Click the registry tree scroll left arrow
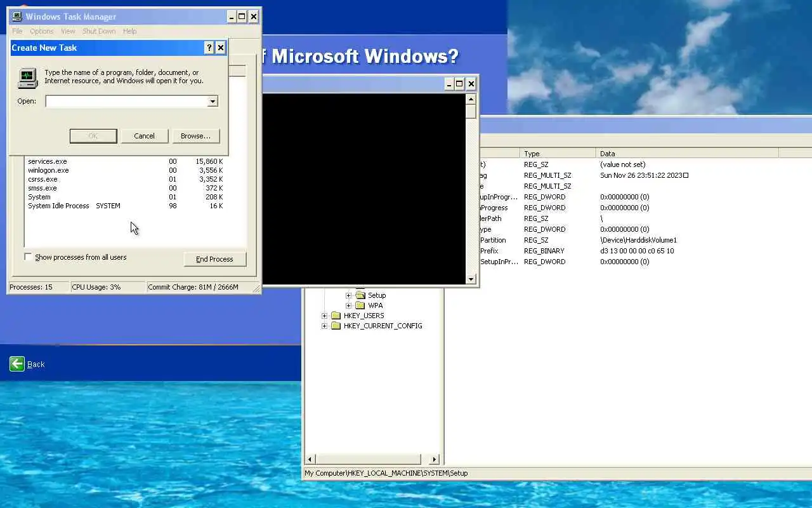812x508 pixels. (310, 459)
